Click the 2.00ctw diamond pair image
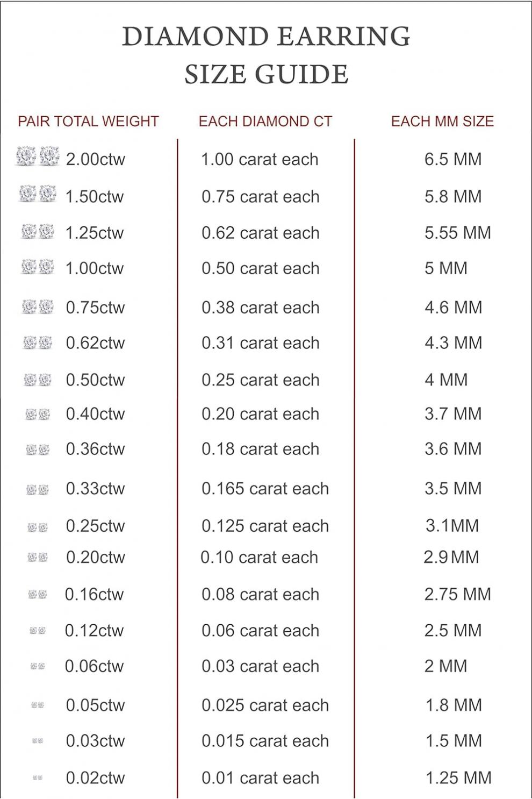The height and width of the screenshot is (799, 532). point(38,156)
